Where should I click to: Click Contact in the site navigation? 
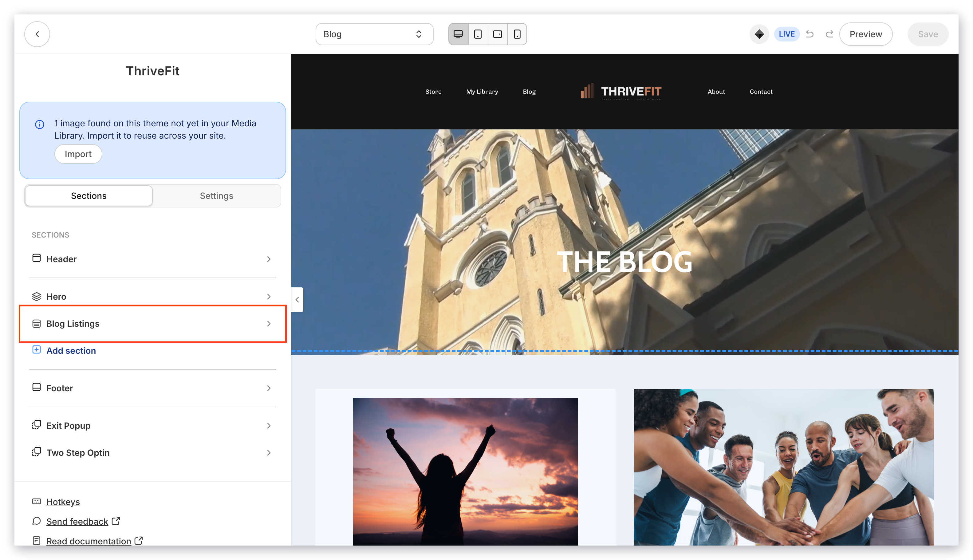761,92
